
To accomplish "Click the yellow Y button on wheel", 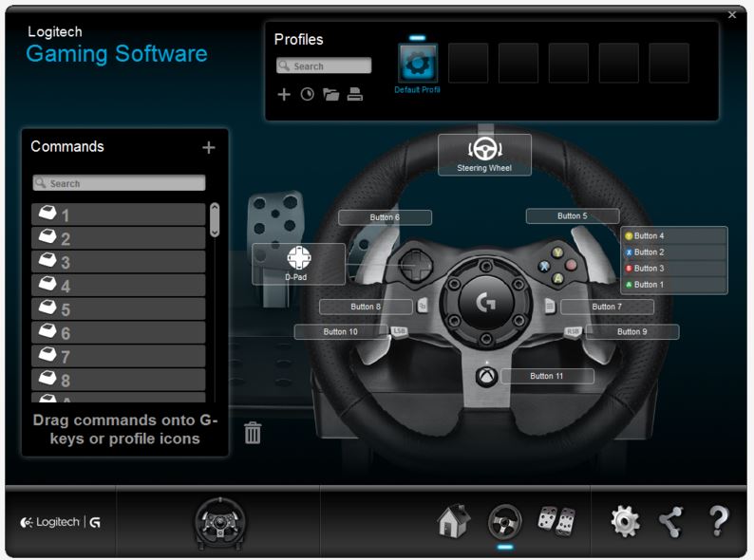I will pyautogui.click(x=557, y=252).
